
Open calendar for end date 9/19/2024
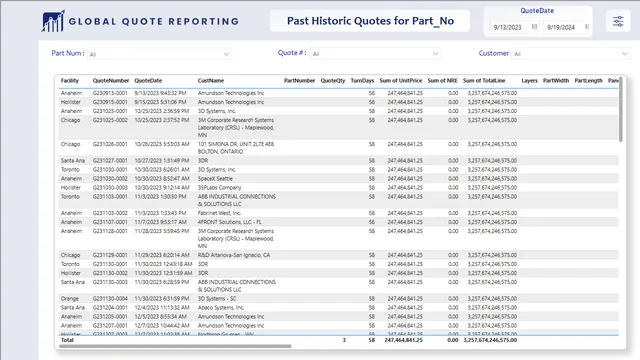click(587, 27)
